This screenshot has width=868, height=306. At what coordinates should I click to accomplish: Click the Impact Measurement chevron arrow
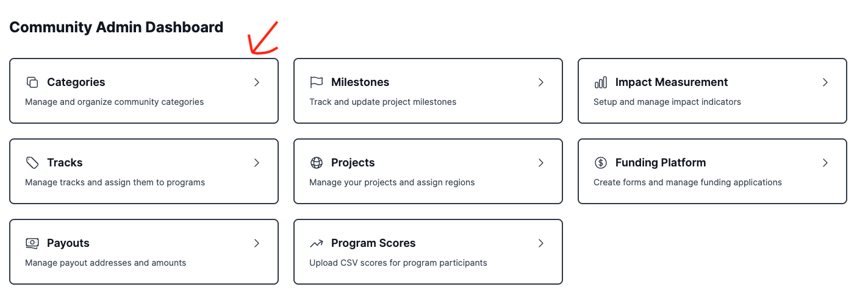point(825,82)
